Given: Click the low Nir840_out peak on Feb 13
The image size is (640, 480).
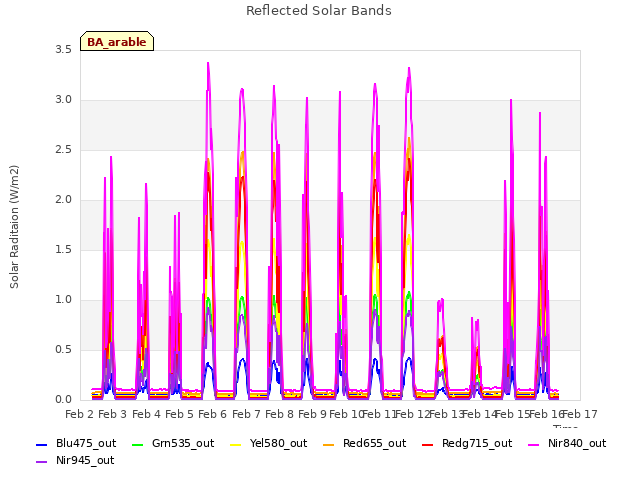Looking at the screenshot, I should [x=442, y=300].
